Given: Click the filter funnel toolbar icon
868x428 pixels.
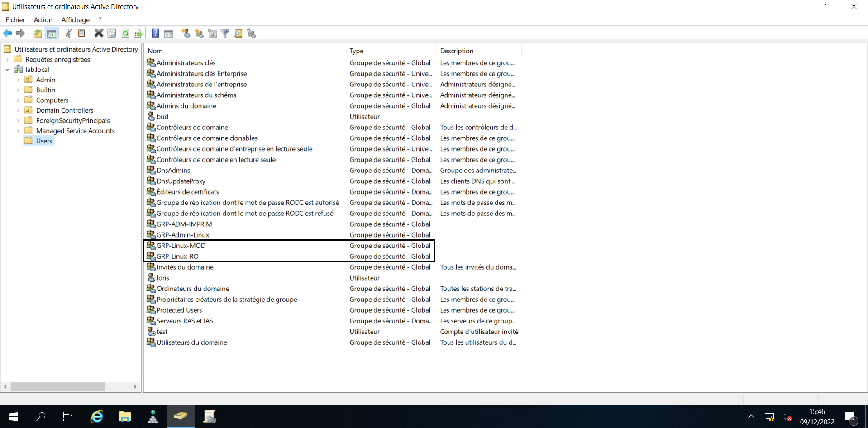Looking at the screenshot, I should point(225,33).
